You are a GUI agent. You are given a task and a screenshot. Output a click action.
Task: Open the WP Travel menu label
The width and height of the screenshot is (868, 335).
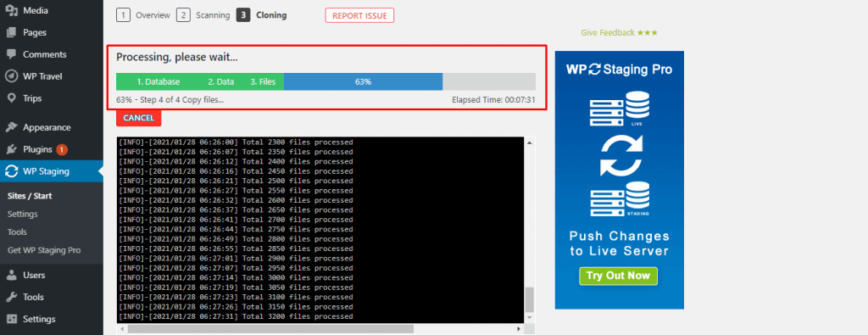coord(42,76)
